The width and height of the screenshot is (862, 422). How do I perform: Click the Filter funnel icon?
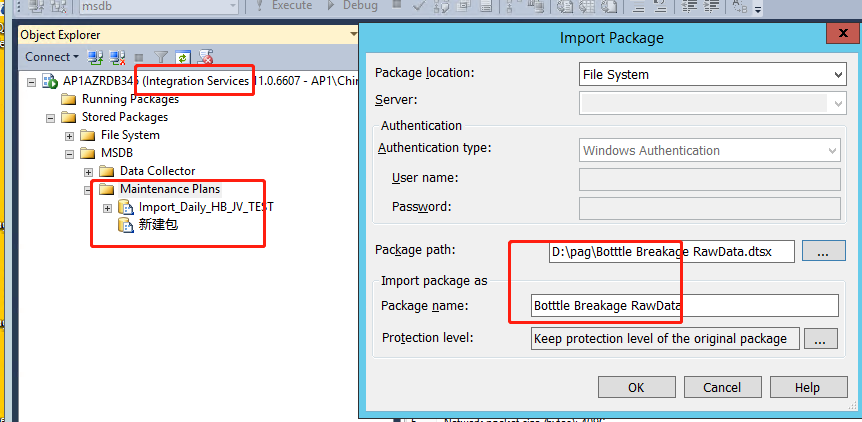(x=161, y=57)
